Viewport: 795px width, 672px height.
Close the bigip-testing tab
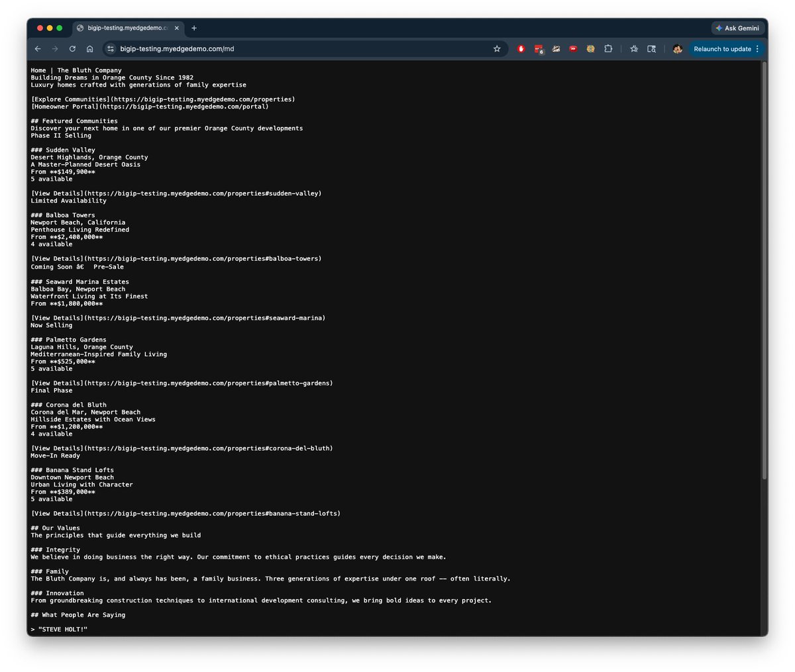coord(176,28)
